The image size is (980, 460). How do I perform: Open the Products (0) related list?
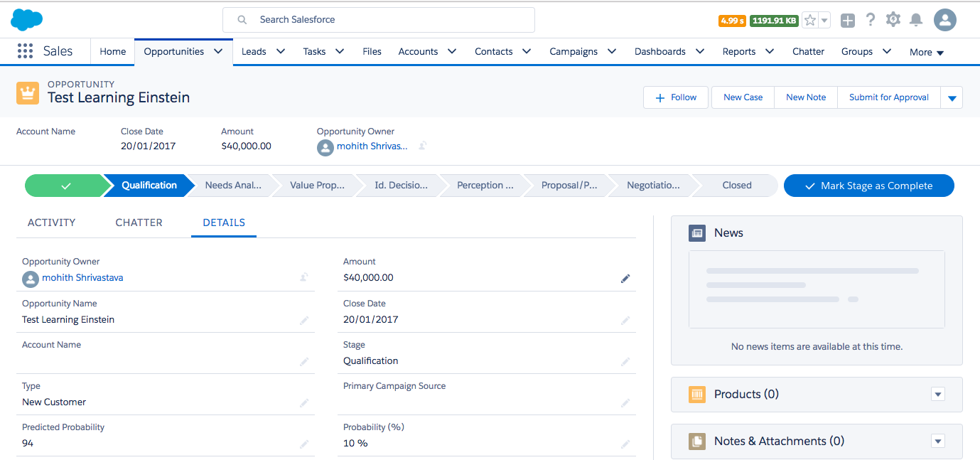[x=746, y=394]
